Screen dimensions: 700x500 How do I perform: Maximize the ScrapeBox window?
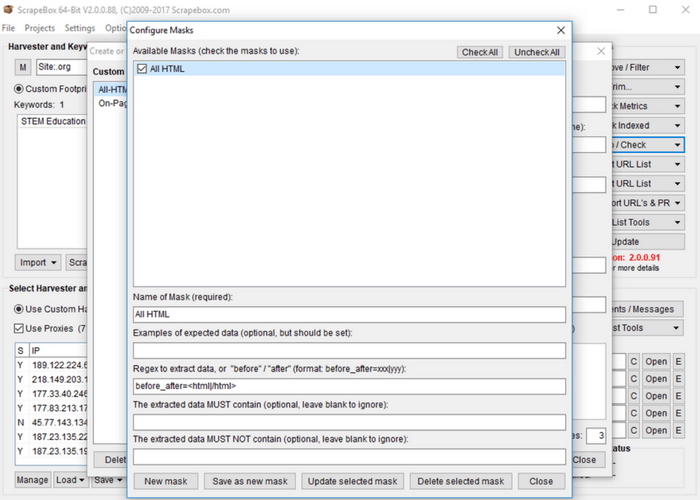[x=653, y=9]
